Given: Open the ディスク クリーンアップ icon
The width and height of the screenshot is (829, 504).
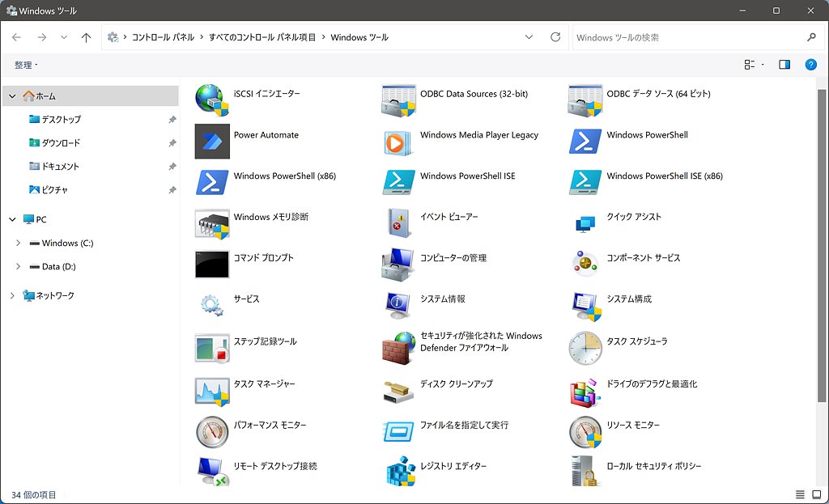Looking at the screenshot, I should 398,392.
